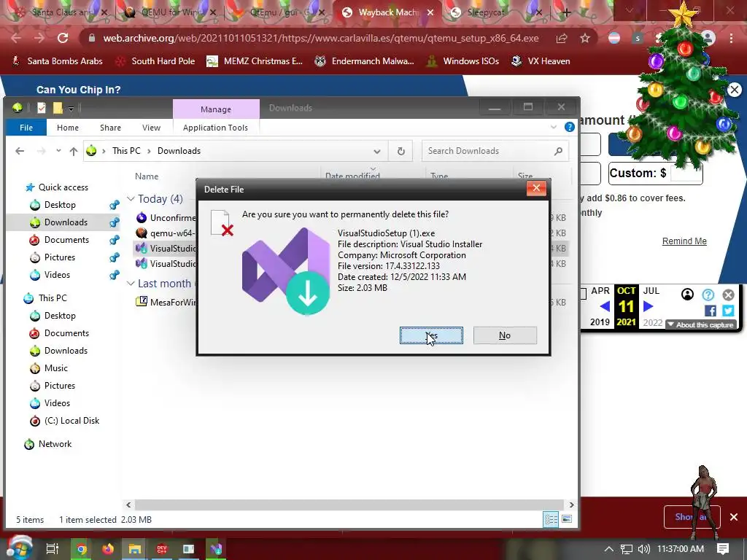Switch to the View ribbon tab
This screenshot has height=560, width=747.
(151, 128)
